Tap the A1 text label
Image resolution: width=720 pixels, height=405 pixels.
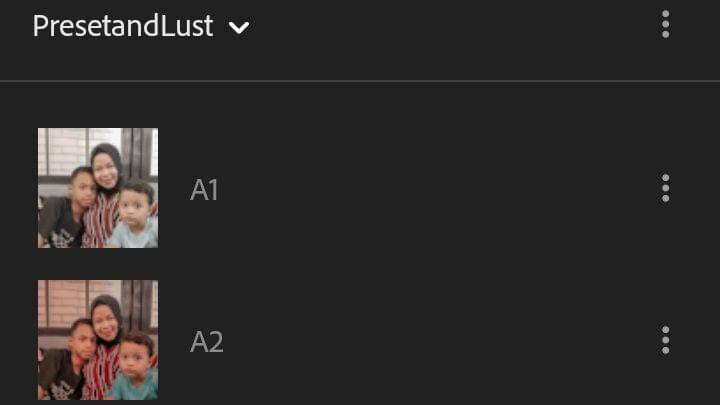click(x=204, y=189)
